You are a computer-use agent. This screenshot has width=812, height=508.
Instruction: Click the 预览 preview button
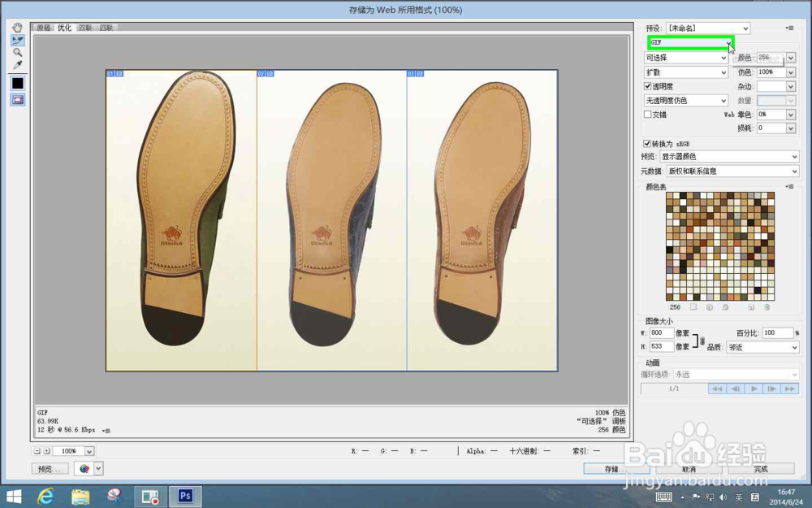click(x=50, y=469)
